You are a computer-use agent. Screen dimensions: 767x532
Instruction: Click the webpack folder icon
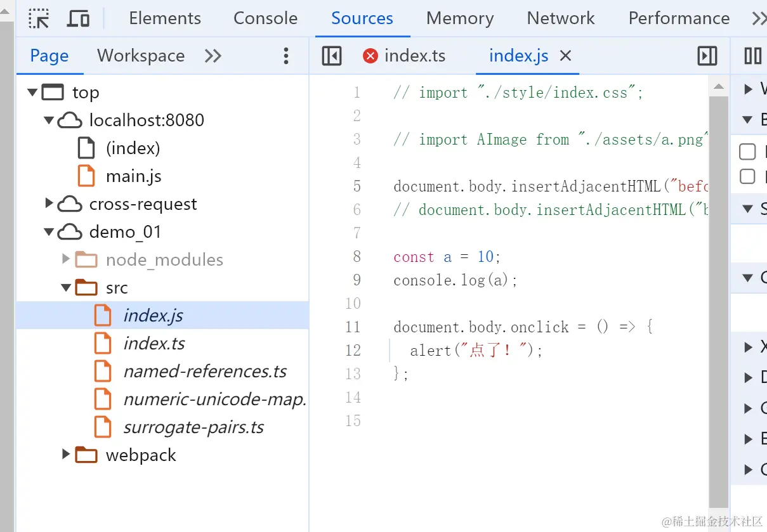tap(86, 455)
